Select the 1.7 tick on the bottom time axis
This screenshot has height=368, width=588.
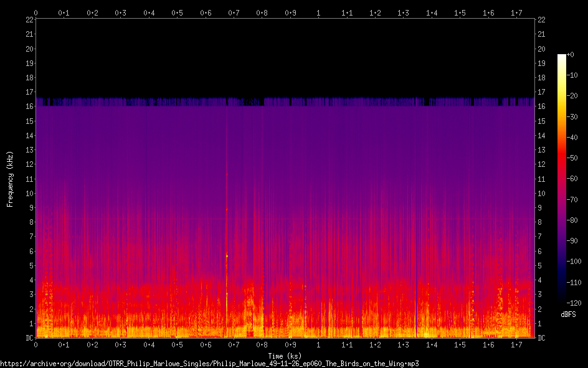(516, 344)
